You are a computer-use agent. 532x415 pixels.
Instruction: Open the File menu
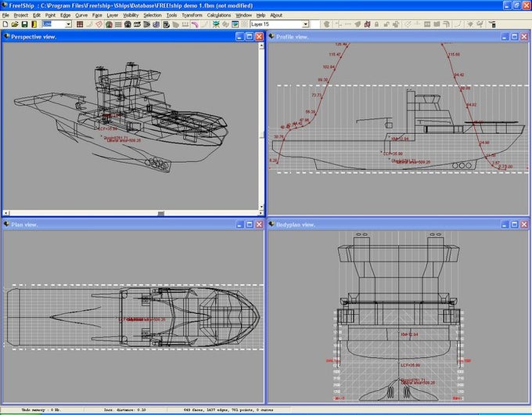(5, 16)
